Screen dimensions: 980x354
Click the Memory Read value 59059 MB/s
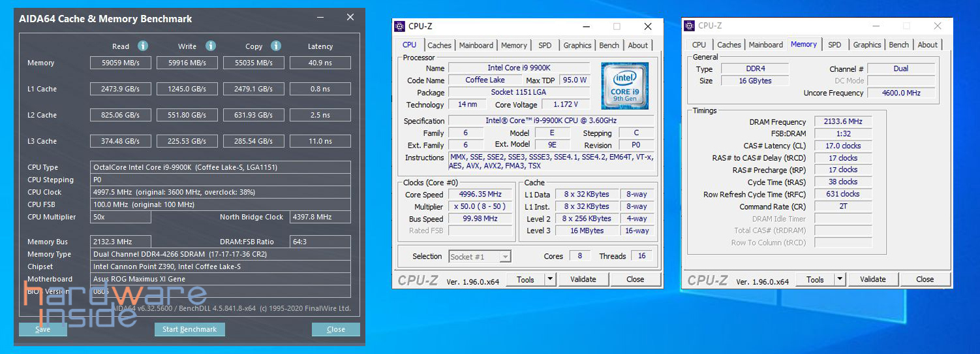(121, 63)
